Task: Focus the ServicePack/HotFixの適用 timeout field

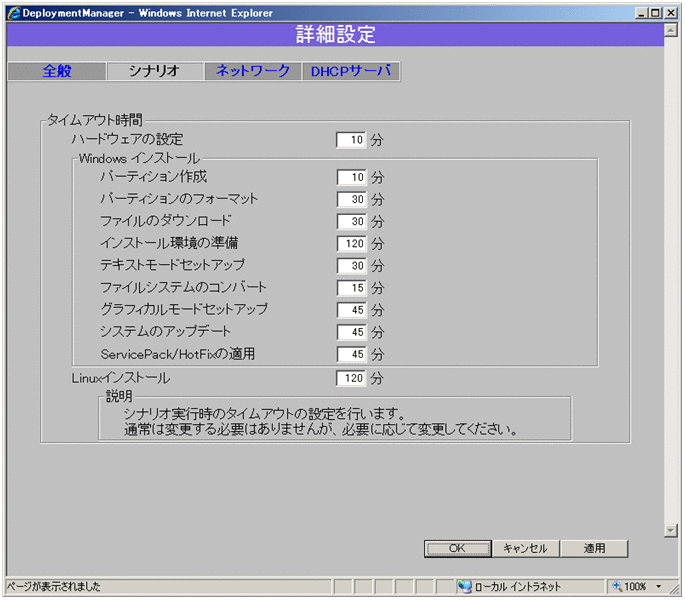Action: (351, 354)
